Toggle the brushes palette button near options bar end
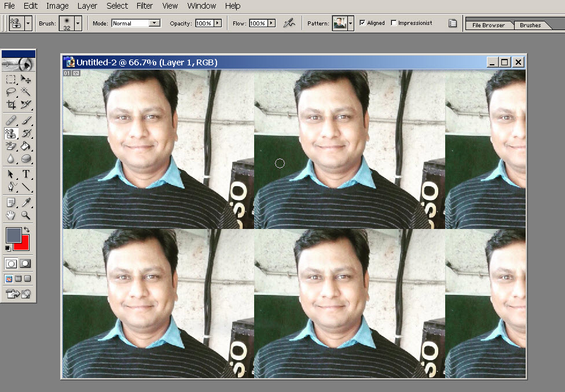Image resolution: width=565 pixels, height=392 pixels. (x=452, y=23)
